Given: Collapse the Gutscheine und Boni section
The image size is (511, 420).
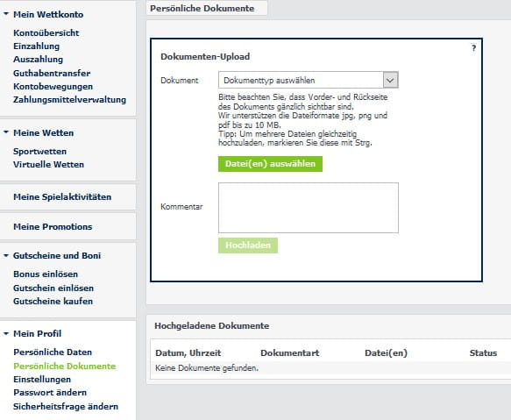Looking at the screenshot, I should coord(6,256).
